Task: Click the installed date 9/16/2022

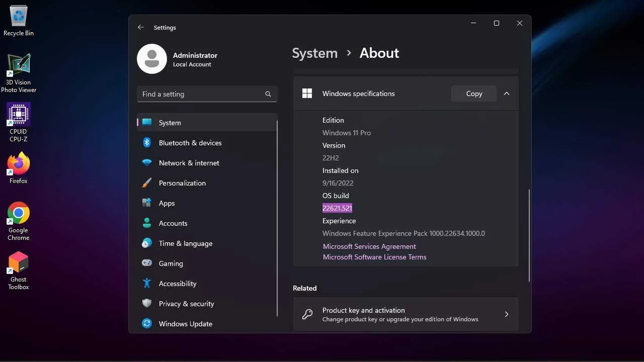Action: pos(338,183)
